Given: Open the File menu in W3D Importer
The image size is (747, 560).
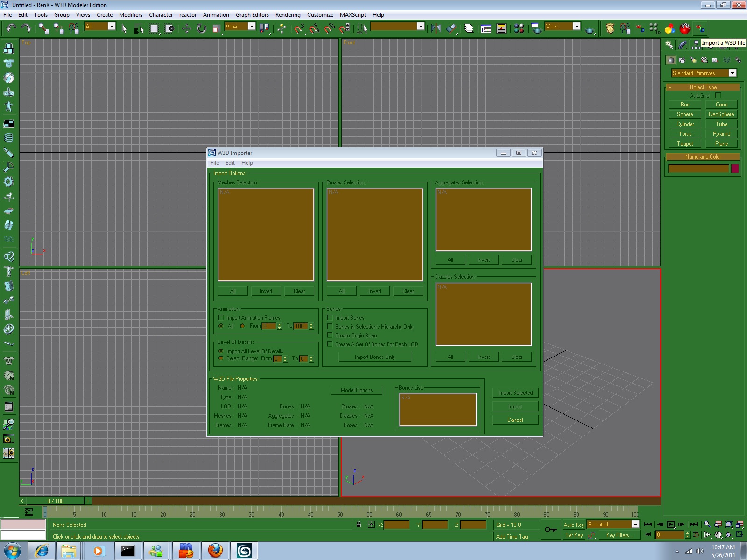Looking at the screenshot, I should click(215, 163).
